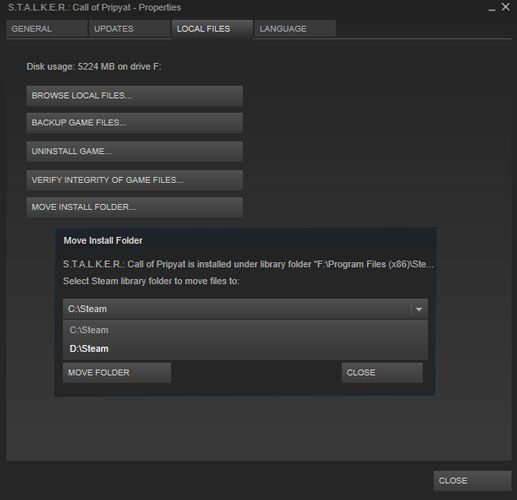
Task: Pick D:\Steam from the dropdown list
Action: click(x=245, y=349)
